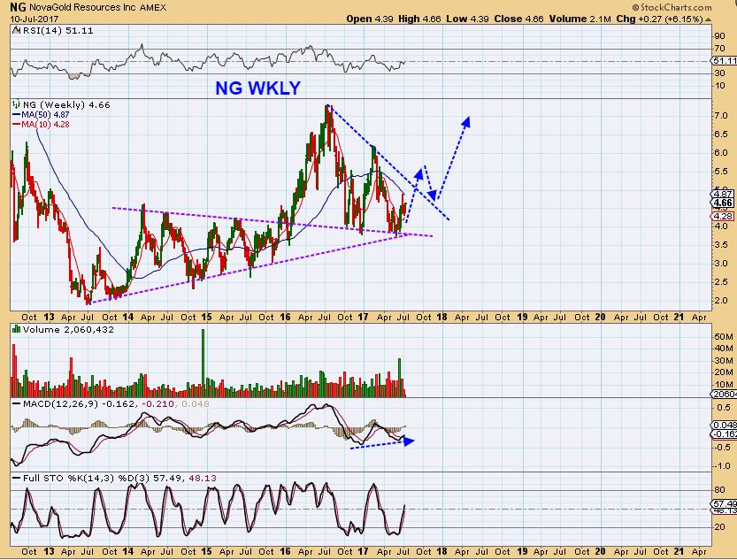Click the 7.0 price axis label
The width and height of the screenshot is (737, 560).
pyautogui.click(x=721, y=116)
